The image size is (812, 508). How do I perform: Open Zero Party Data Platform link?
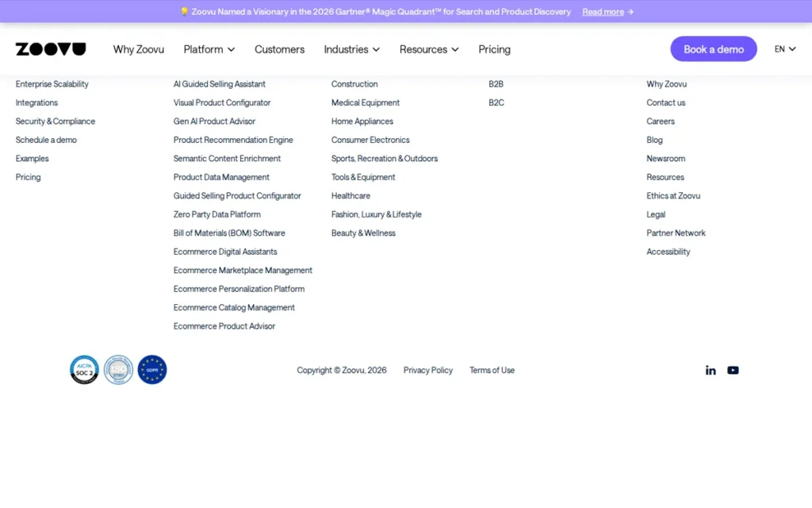[x=217, y=214]
